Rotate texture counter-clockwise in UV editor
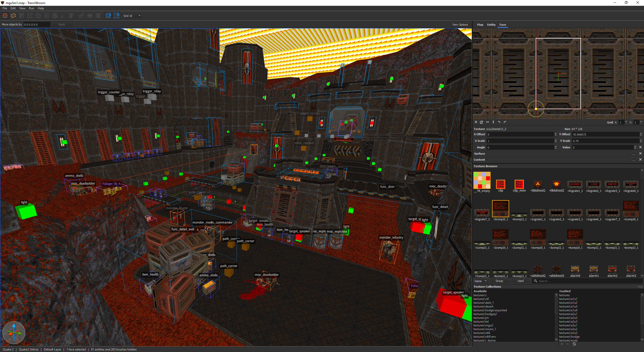The image size is (644, 352). coord(499,122)
